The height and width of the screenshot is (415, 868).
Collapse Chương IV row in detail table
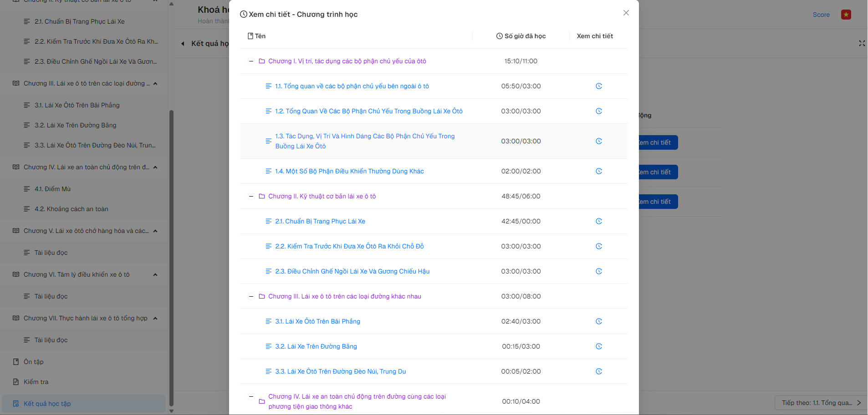click(x=251, y=396)
